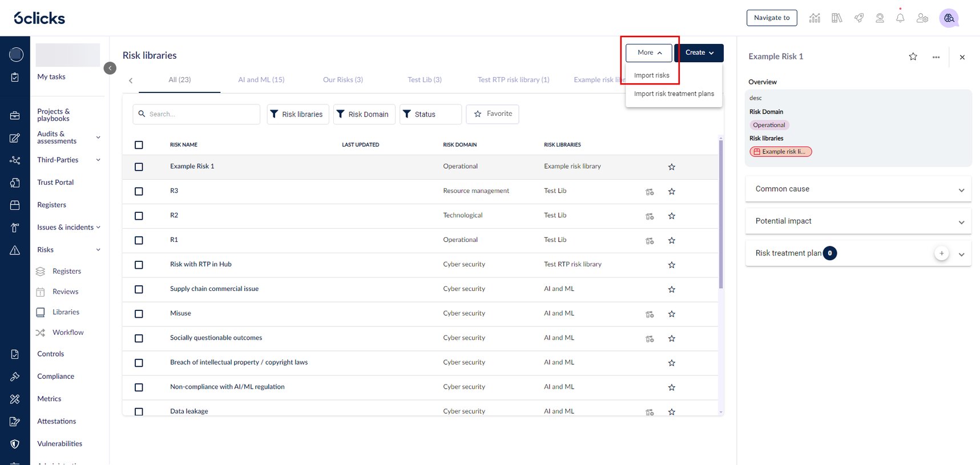
Task: Click the risk table vertical scrollbar
Action: point(720,217)
